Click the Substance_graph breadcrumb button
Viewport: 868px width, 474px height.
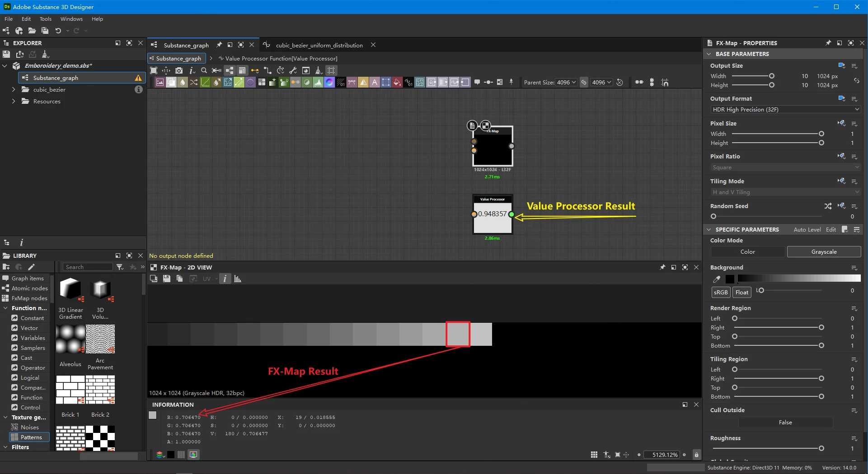[177, 58]
